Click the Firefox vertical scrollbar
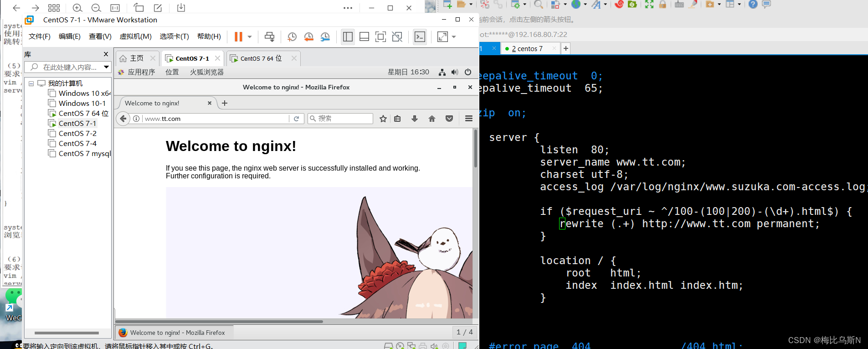Viewport: 868px width, 349px height. (x=476, y=149)
